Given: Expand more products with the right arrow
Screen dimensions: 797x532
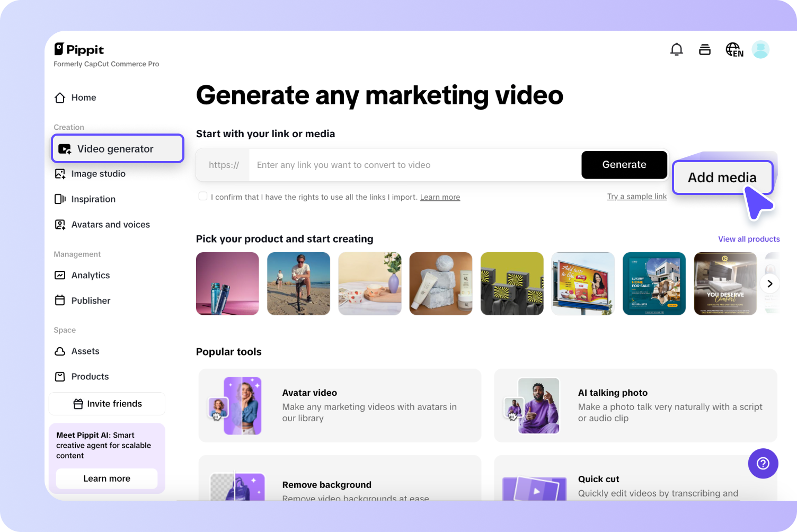Looking at the screenshot, I should pos(769,283).
